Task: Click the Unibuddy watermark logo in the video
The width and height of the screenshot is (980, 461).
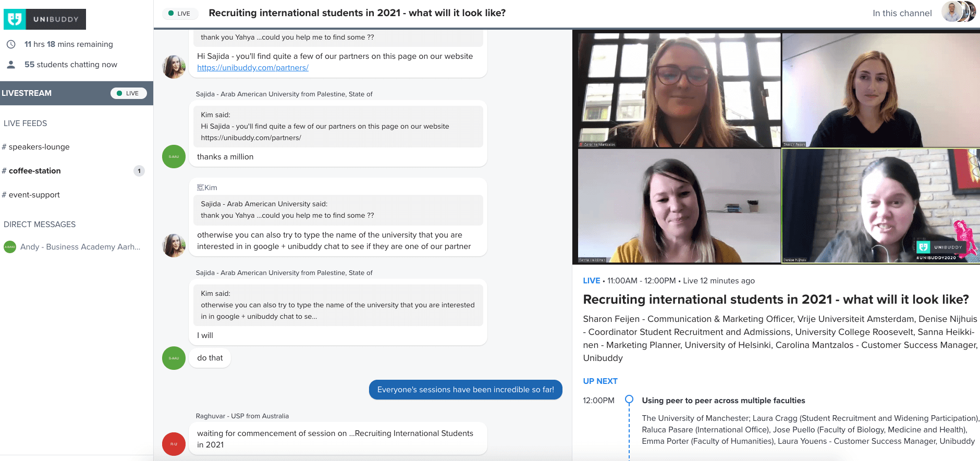Action: tap(940, 247)
